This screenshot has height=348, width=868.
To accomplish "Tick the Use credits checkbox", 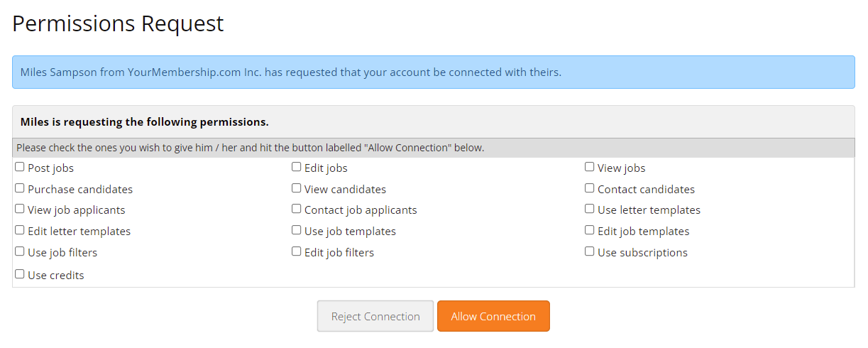I will [x=20, y=274].
